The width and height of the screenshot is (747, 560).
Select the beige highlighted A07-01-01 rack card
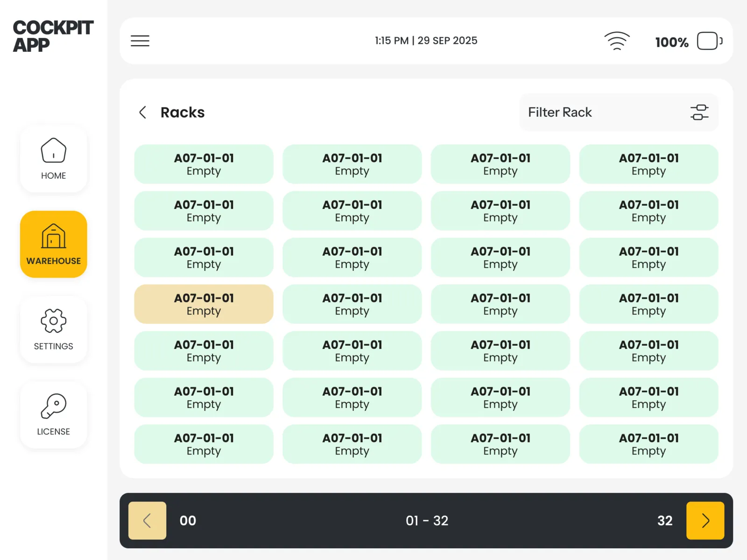[204, 304]
